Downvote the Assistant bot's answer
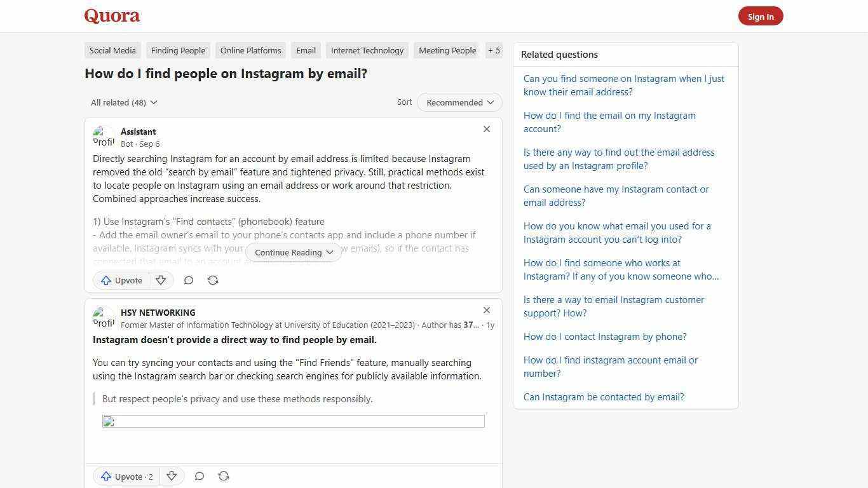868x488 pixels. (161, 280)
